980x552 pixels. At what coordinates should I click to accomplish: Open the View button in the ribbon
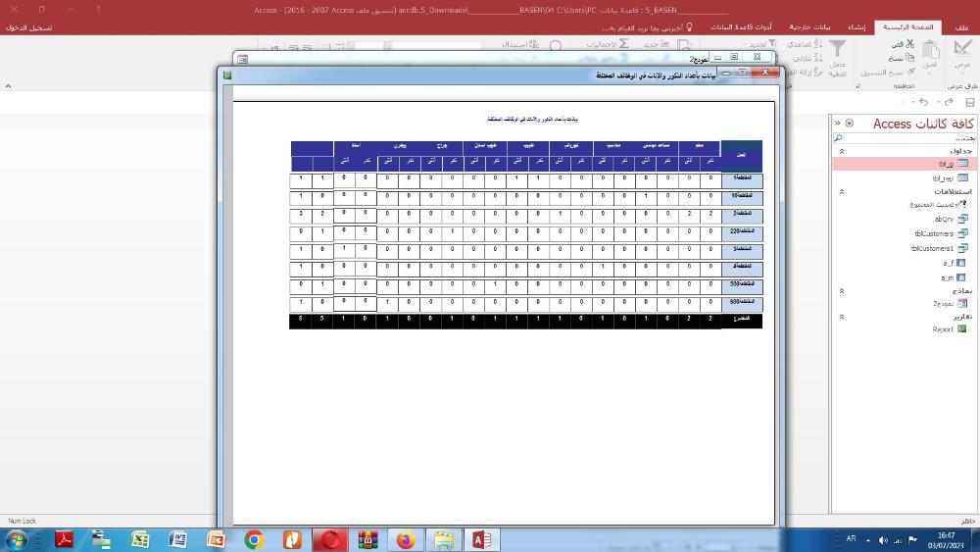(961, 52)
